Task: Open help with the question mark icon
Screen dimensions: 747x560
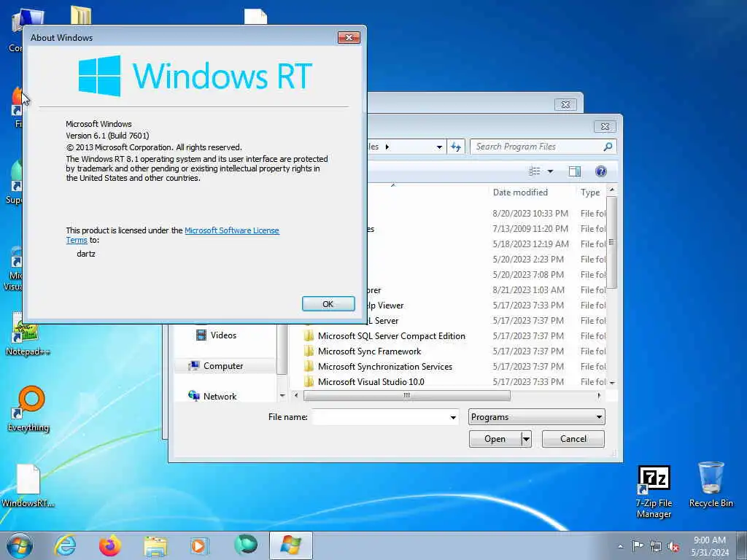Action: (601, 171)
